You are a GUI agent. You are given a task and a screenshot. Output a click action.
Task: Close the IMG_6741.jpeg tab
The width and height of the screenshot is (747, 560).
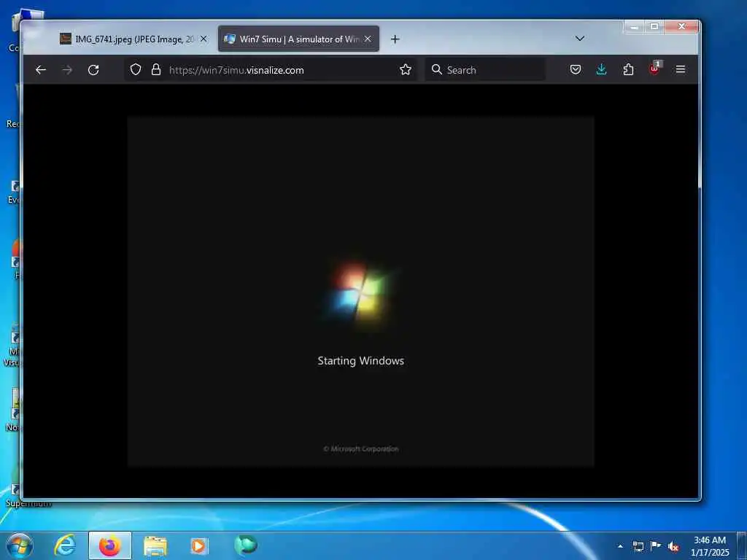click(x=204, y=39)
